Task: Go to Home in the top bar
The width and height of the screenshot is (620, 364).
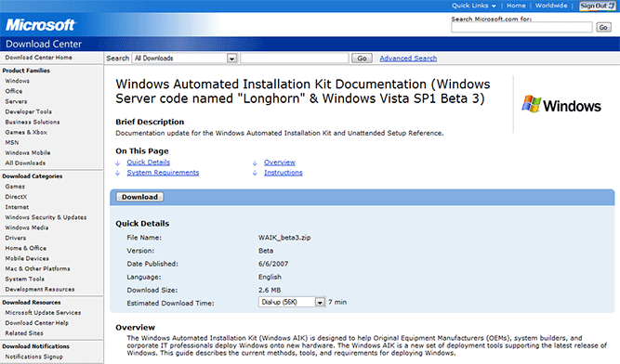Action: 516,6
